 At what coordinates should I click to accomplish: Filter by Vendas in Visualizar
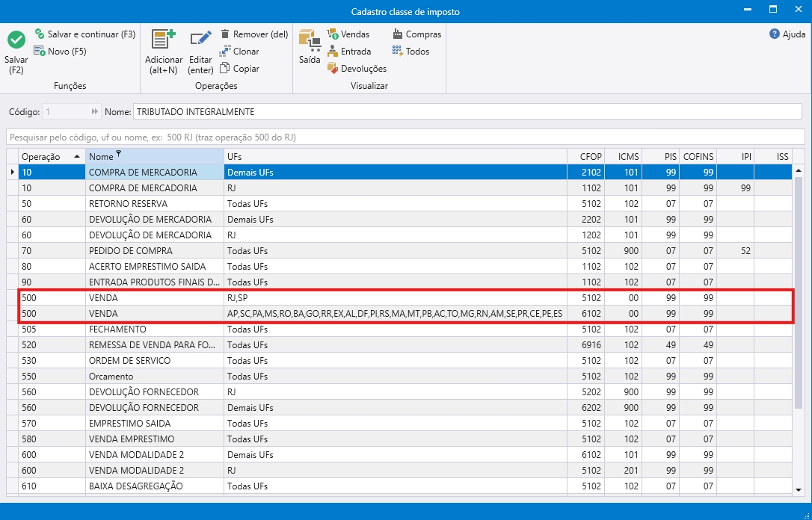tap(348, 34)
